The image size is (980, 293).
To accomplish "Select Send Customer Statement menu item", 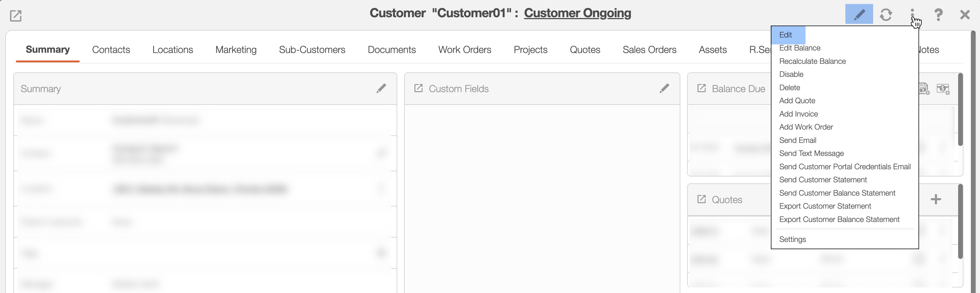I will [x=823, y=180].
